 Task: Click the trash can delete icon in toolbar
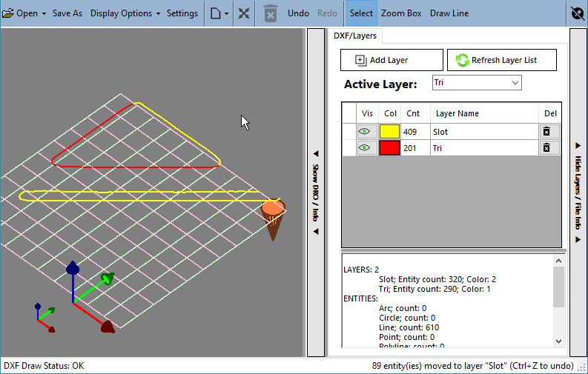pyautogui.click(x=271, y=13)
